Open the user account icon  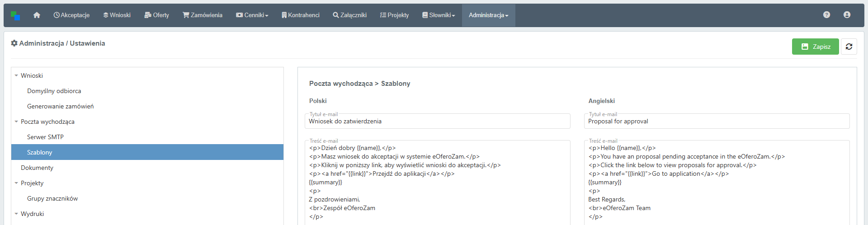click(x=847, y=15)
